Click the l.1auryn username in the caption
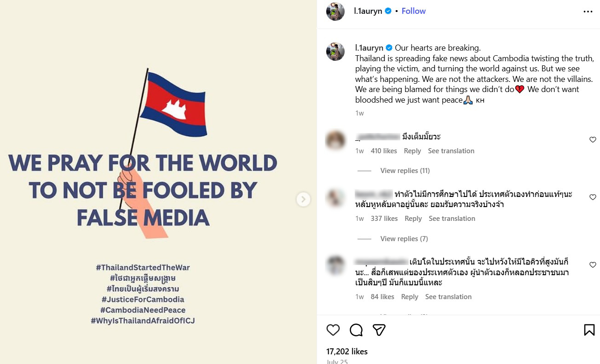Viewport: 600px width, 364px height. click(x=369, y=48)
